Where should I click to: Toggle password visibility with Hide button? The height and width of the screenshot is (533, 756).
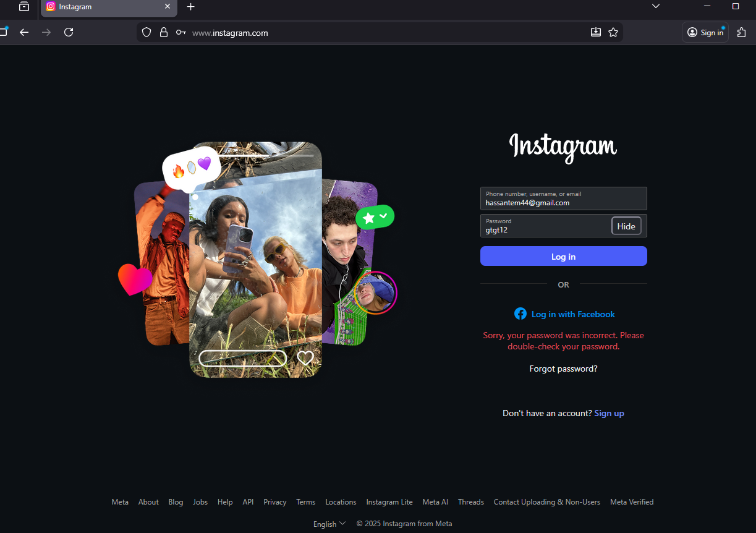pyautogui.click(x=626, y=226)
